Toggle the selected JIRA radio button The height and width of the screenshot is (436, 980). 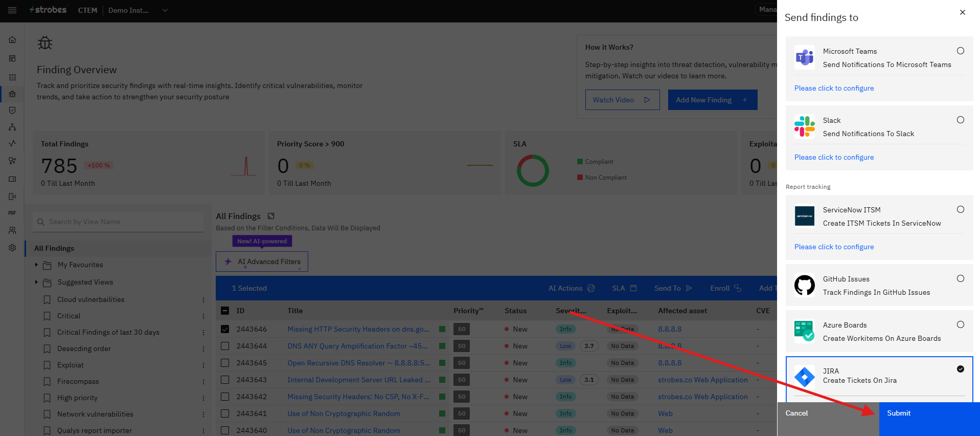pos(961,369)
